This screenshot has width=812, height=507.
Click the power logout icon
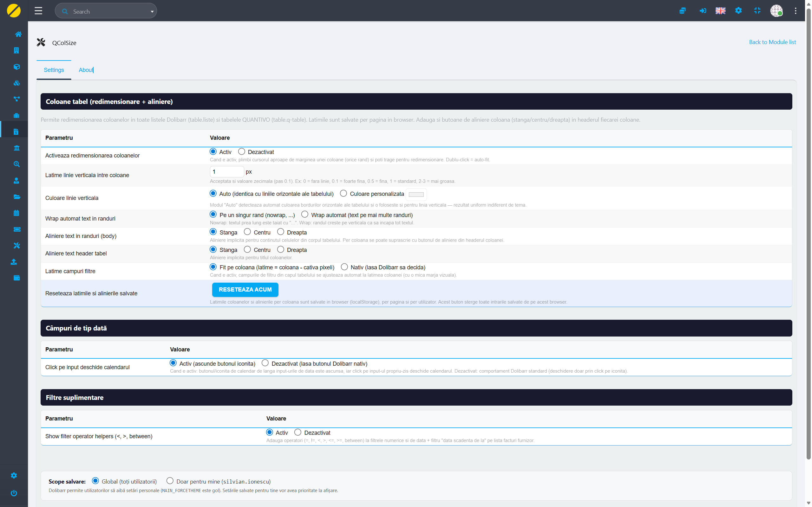14,493
